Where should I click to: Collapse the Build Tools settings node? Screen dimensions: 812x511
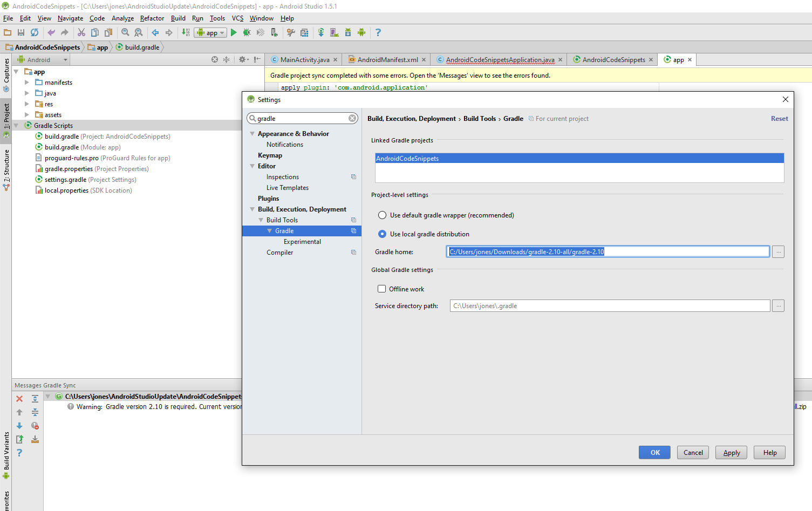(261, 220)
